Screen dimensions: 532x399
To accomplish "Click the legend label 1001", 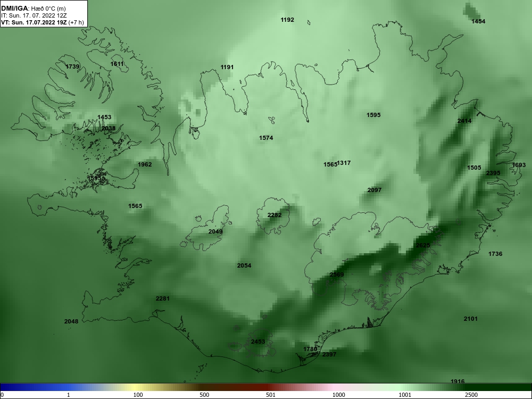I will tap(405, 395).
